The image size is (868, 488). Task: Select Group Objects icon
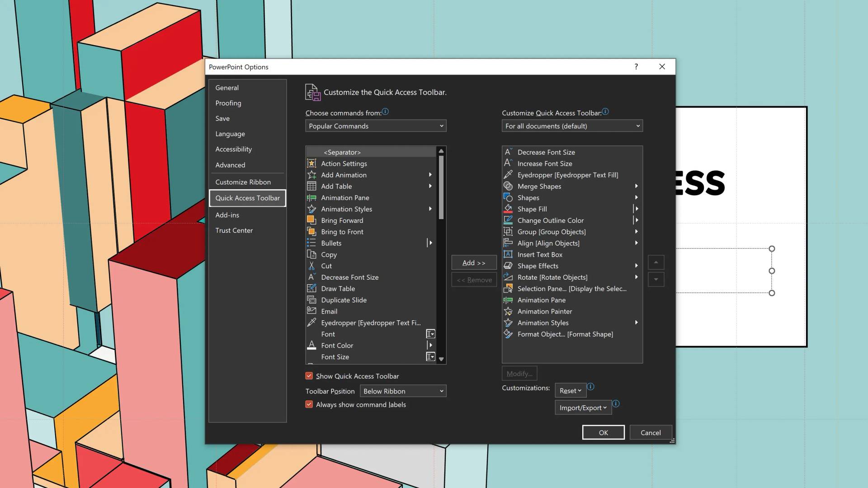click(508, 231)
